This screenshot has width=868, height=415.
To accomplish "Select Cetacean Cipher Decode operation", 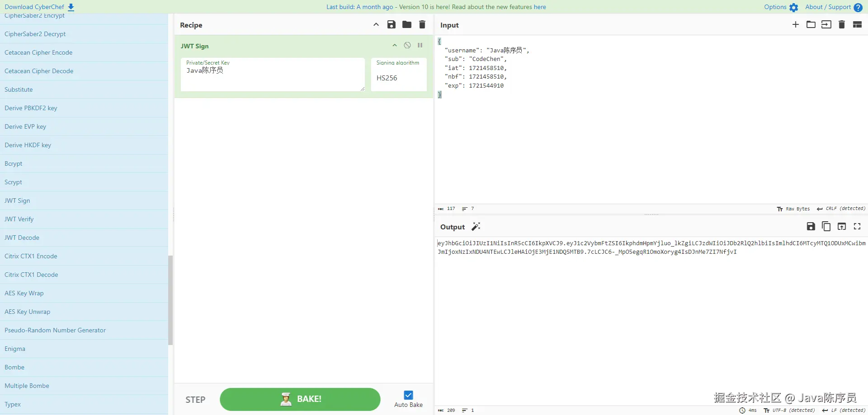I will [84, 71].
